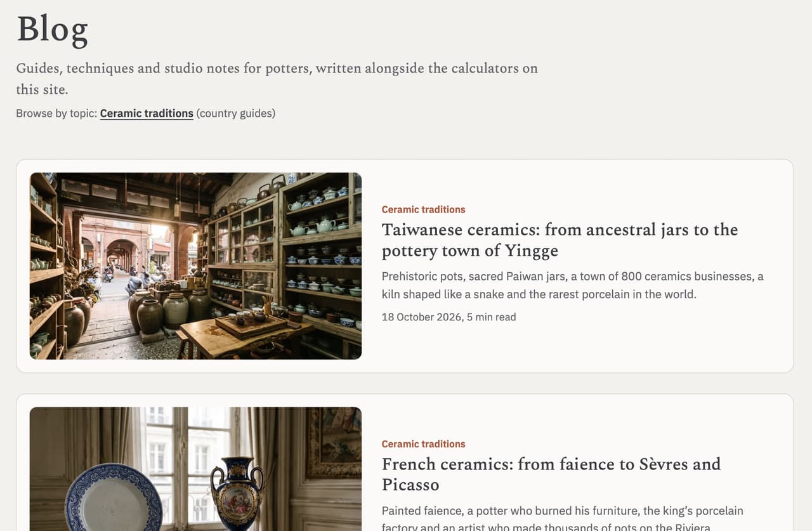Screen dimensions: 812x531
Task: Click the 18 October 2026 date line
Action: [x=449, y=317]
